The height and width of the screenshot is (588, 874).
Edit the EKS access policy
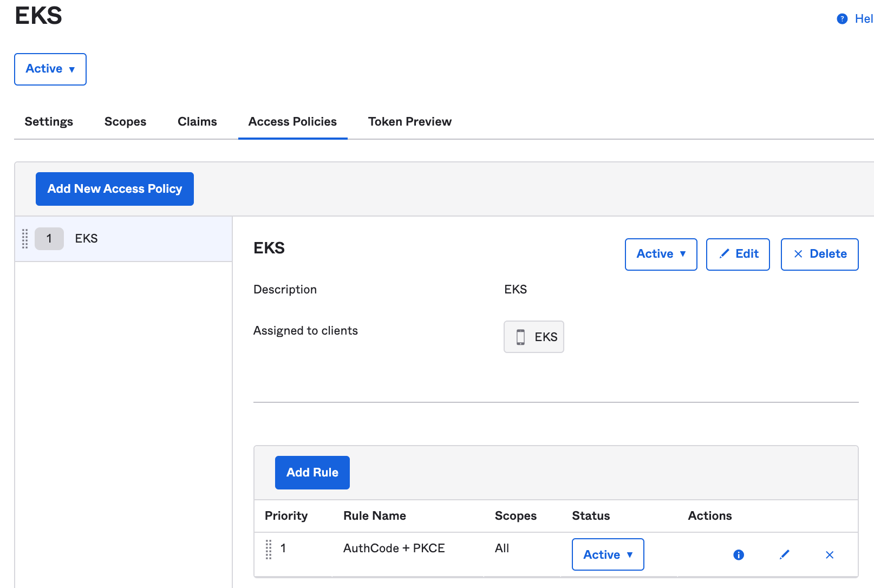(x=738, y=254)
